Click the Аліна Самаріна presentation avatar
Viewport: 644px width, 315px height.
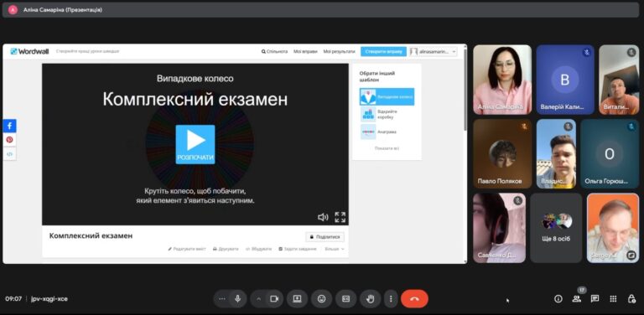[13, 10]
